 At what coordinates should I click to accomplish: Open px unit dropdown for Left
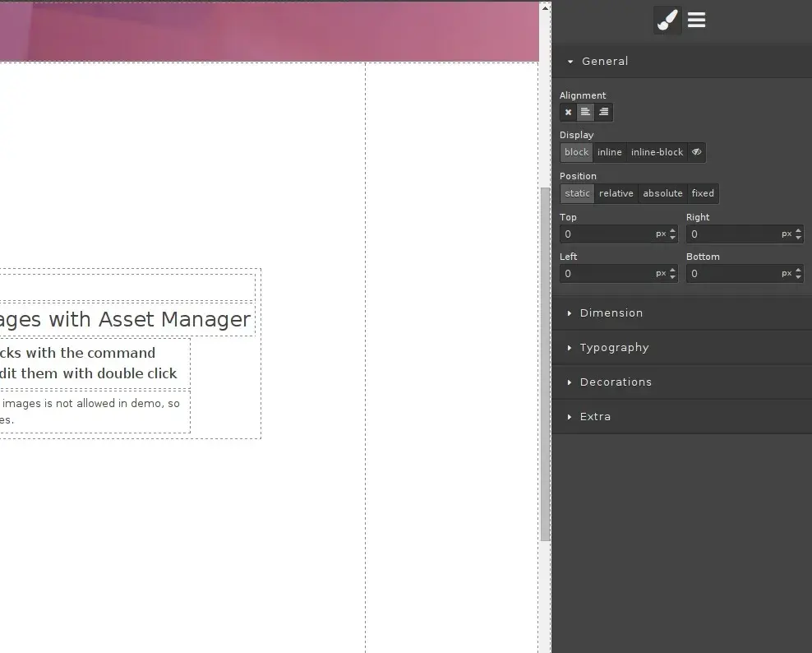tap(661, 274)
